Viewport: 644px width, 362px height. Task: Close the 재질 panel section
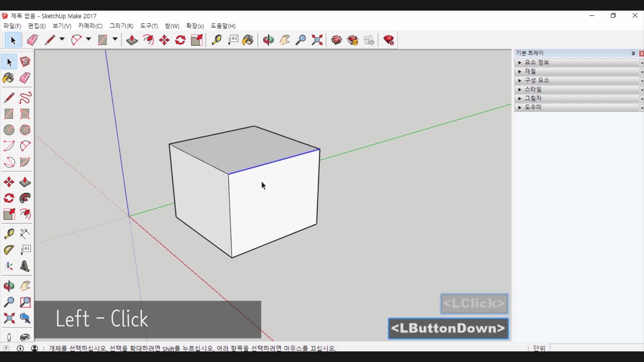coord(641,72)
